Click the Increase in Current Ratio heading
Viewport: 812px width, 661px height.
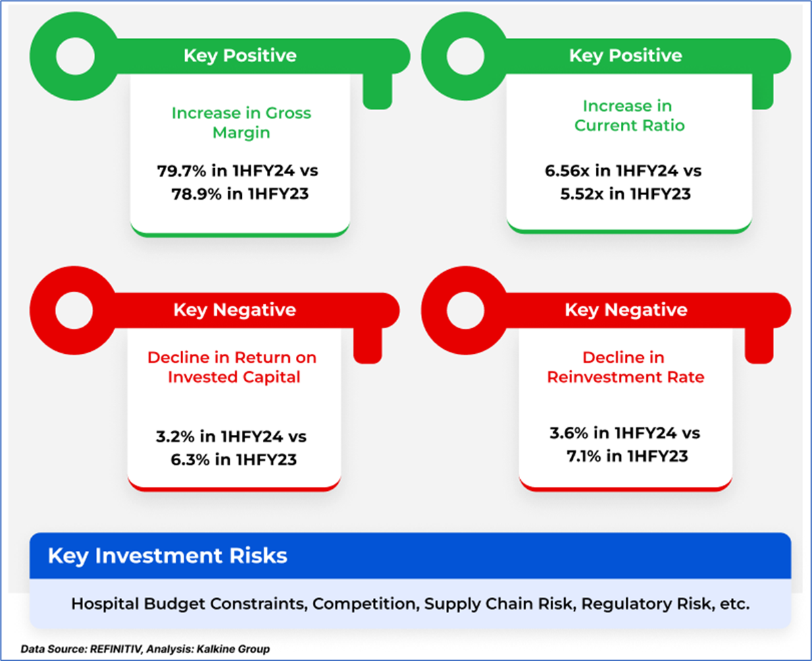point(629,115)
